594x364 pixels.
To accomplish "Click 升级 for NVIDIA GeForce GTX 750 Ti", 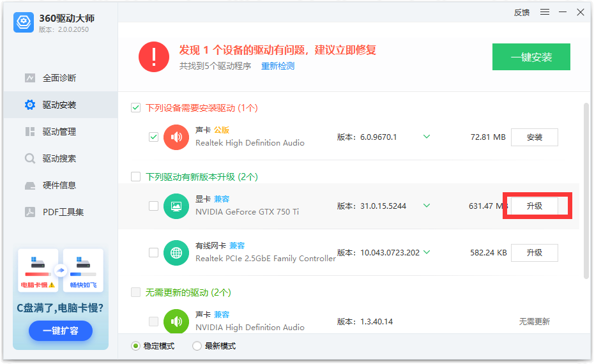I will click(535, 206).
